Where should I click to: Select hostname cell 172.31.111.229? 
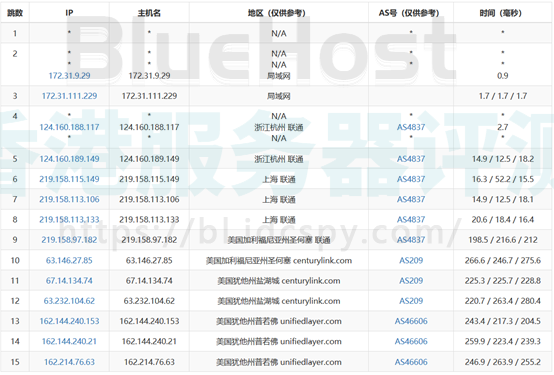(149, 96)
